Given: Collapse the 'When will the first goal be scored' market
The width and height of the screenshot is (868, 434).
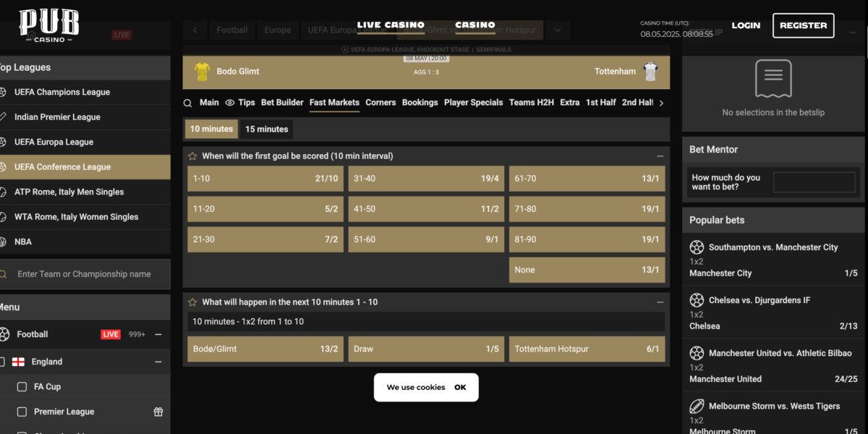Looking at the screenshot, I should pyautogui.click(x=660, y=156).
